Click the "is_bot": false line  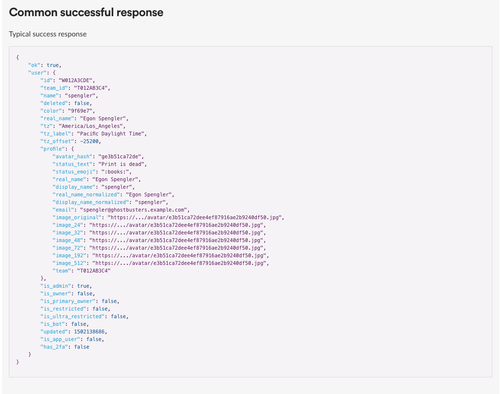click(65, 324)
